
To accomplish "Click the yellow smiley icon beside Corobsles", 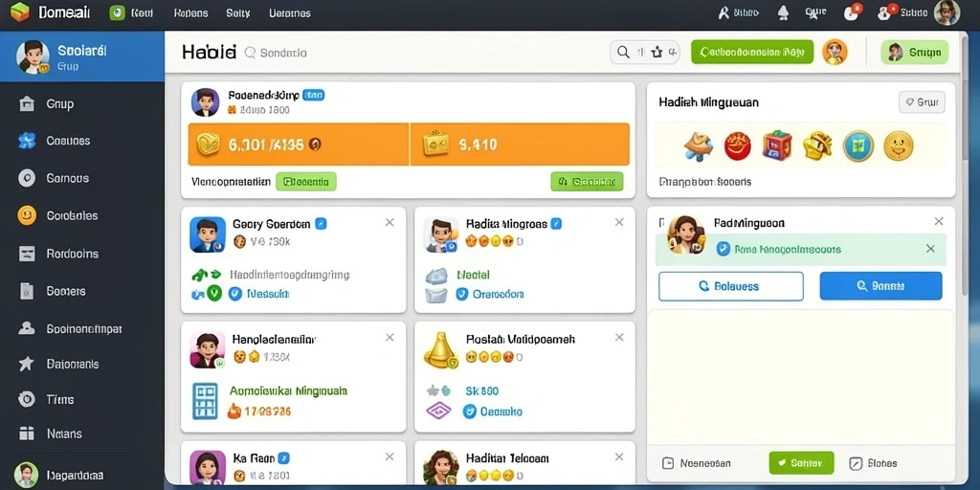I will pos(27,215).
